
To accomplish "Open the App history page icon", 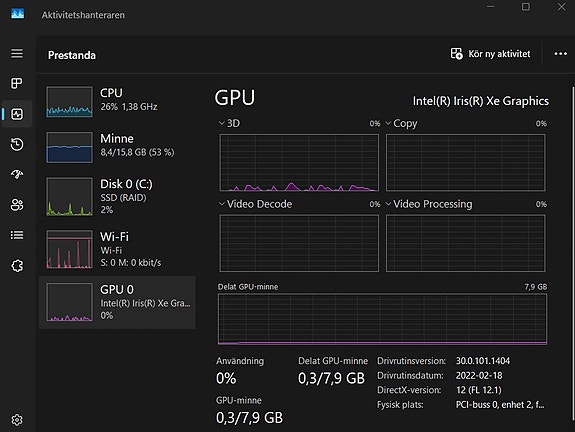I will click(x=17, y=144).
